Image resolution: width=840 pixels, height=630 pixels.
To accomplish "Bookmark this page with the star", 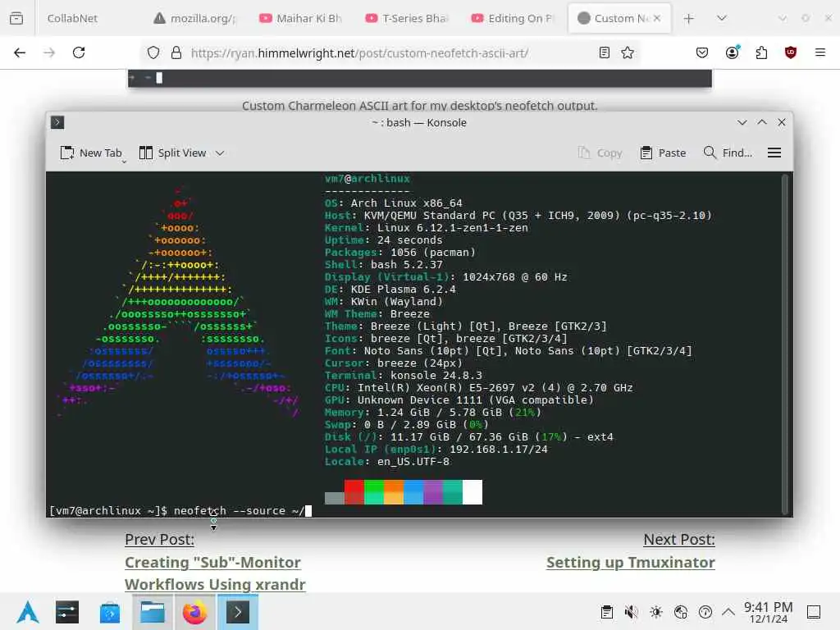I will 628,52.
